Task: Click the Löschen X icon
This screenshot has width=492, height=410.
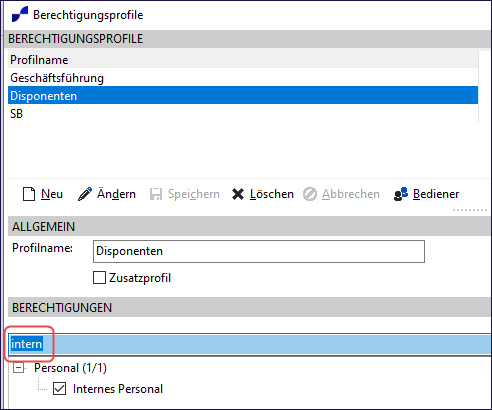Action: [x=238, y=194]
